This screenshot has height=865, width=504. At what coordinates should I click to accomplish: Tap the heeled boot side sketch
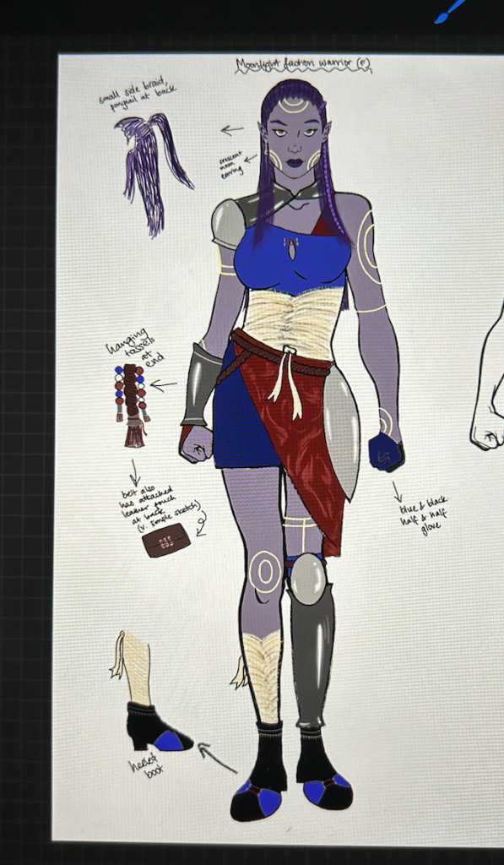150,693
